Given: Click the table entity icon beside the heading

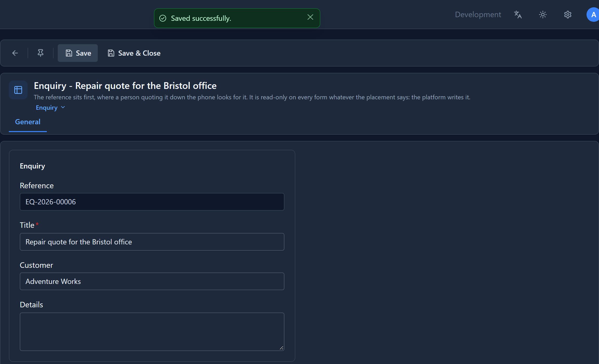Looking at the screenshot, I should (18, 90).
